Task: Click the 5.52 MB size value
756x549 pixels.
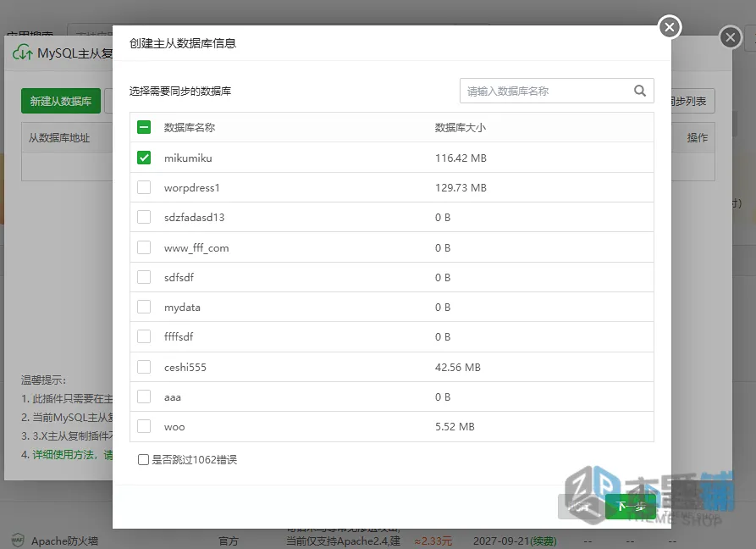Action: pyautogui.click(x=455, y=427)
